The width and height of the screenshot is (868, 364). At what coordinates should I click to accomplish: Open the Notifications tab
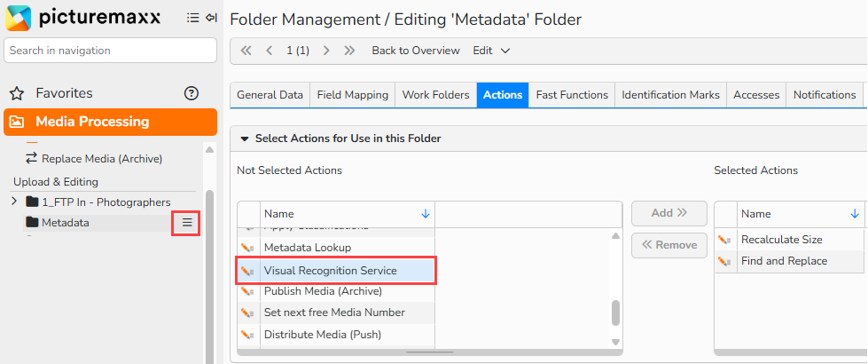825,95
